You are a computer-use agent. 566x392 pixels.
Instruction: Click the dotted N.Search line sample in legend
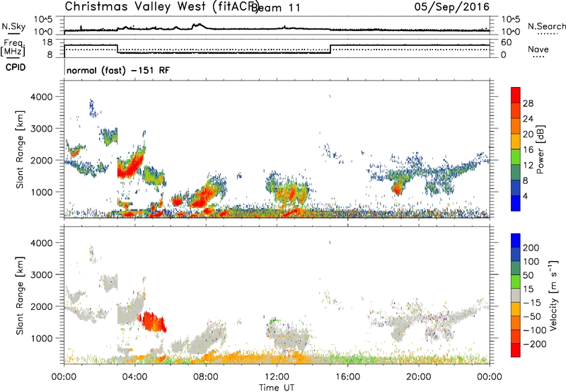pyautogui.click(x=548, y=34)
